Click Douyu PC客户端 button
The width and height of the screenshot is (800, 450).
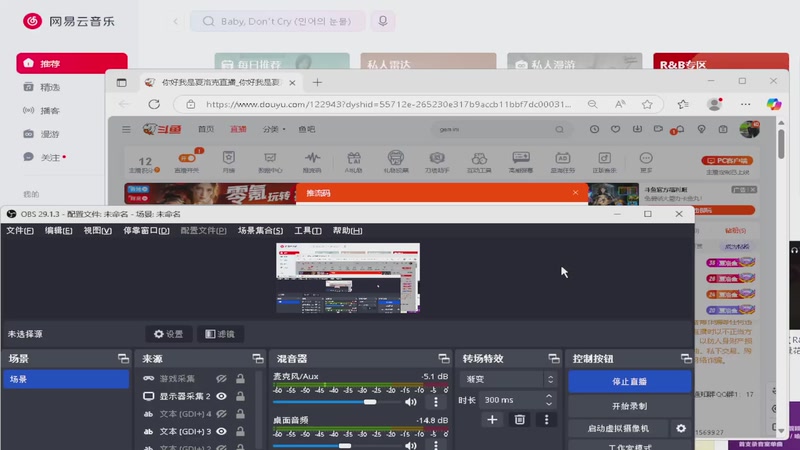click(728, 160)
